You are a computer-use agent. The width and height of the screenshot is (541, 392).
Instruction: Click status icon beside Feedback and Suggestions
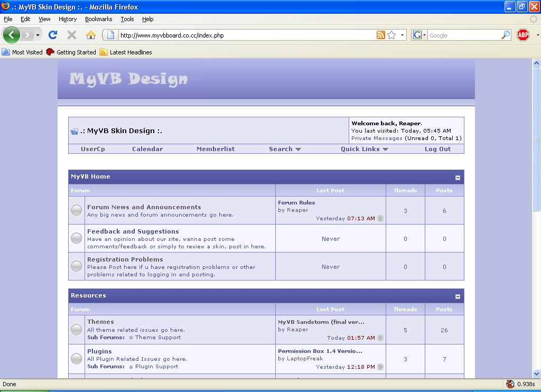(77, 238)
